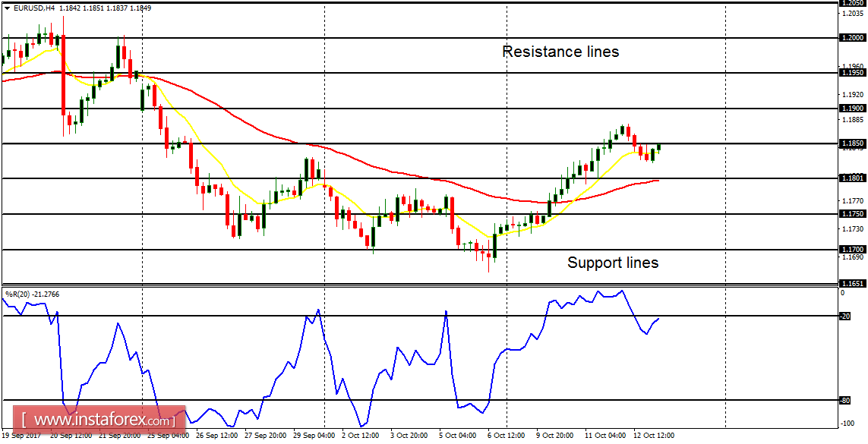Click the 1.1801 price label button

click(x=851, y=178)
